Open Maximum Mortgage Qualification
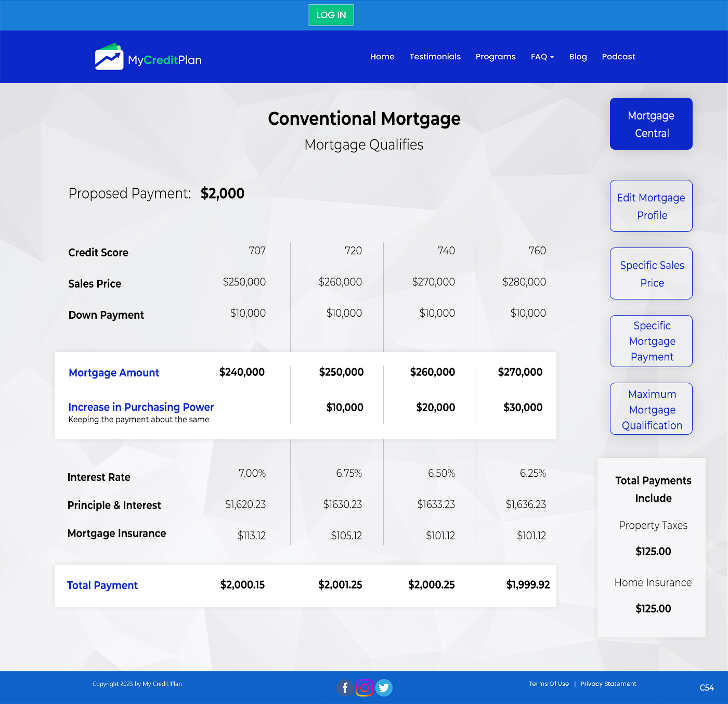 (651, 409)
